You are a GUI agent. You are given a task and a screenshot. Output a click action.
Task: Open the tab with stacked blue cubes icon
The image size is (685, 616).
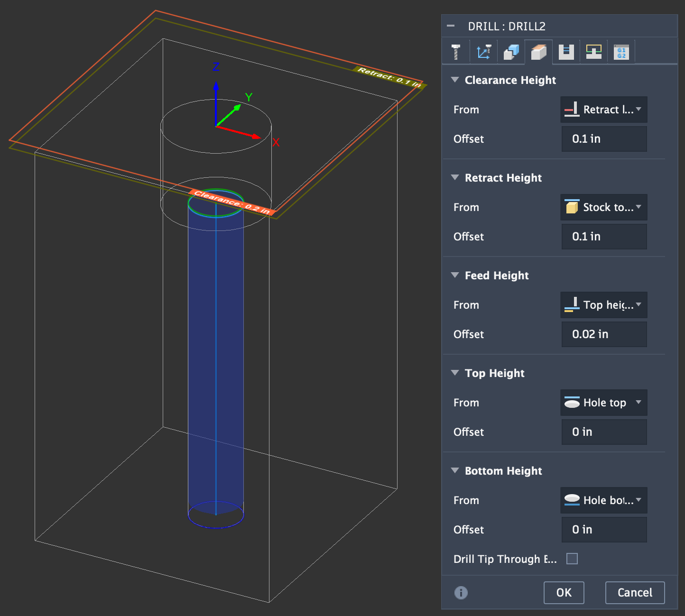click(511, 52)
